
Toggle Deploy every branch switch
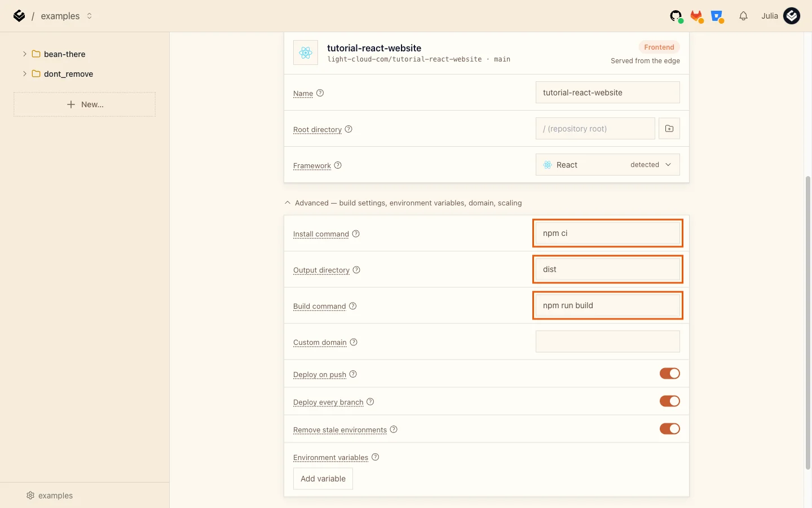point(670,401)
